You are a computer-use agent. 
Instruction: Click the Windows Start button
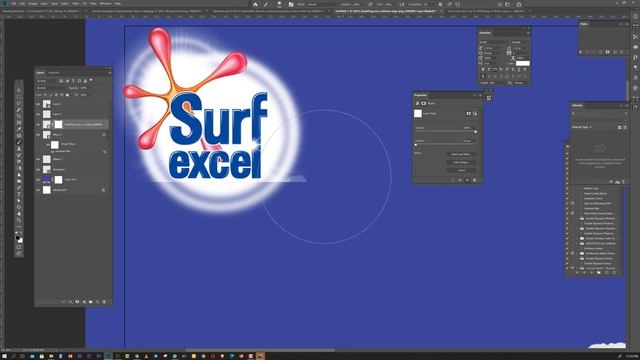pos(4,356)
